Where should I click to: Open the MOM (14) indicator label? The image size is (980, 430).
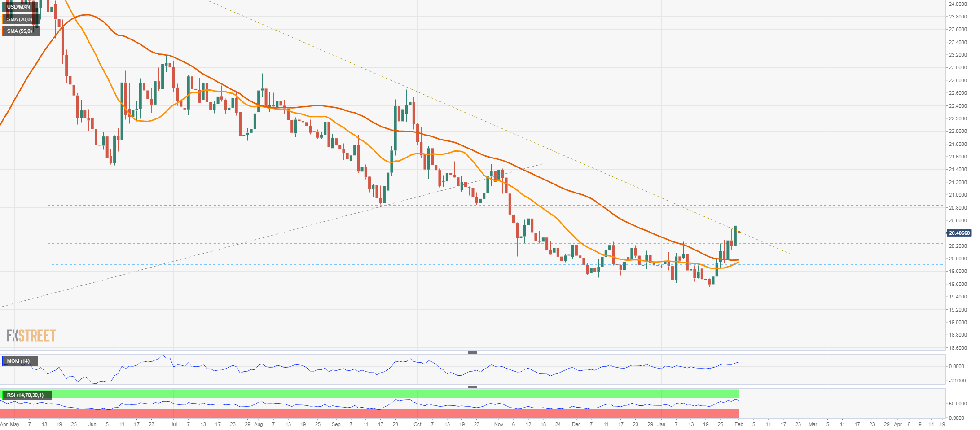[x=18, y=361]
